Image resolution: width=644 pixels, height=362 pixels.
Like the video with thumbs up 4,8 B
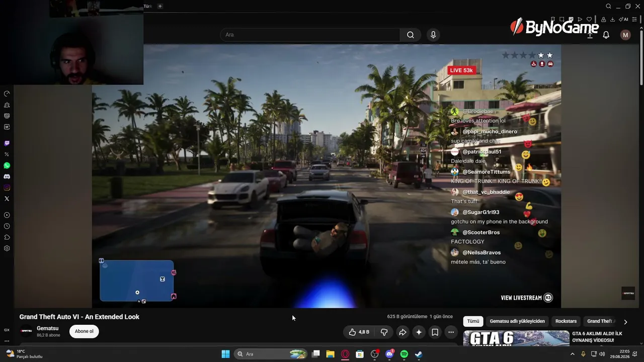pyautogui.click(x=359, y=332)
